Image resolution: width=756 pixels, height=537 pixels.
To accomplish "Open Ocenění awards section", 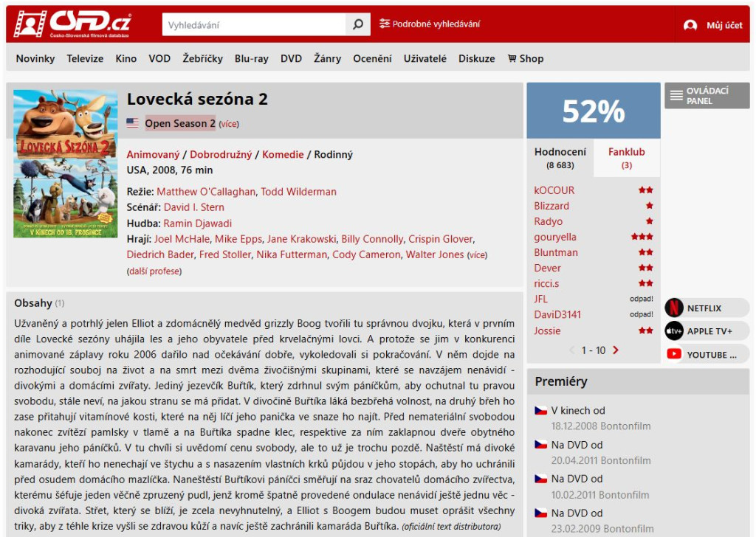I will click(x=372, y=59).
